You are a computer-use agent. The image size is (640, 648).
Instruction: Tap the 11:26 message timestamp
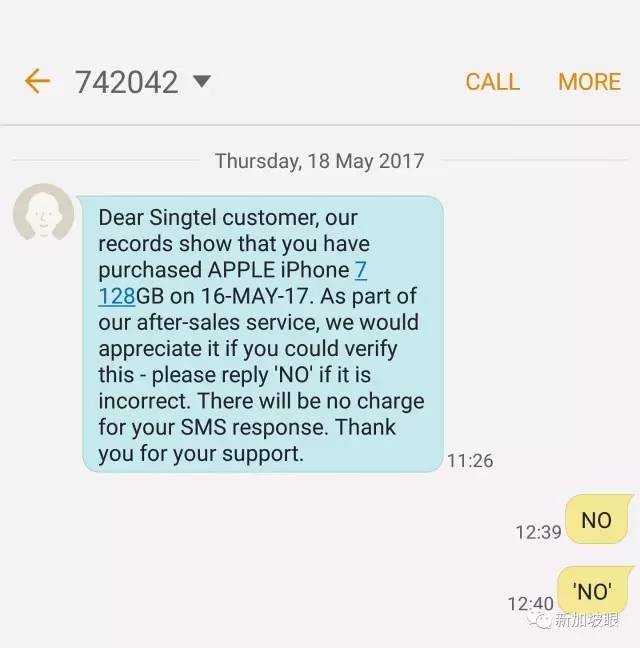(x=470, y=461)
